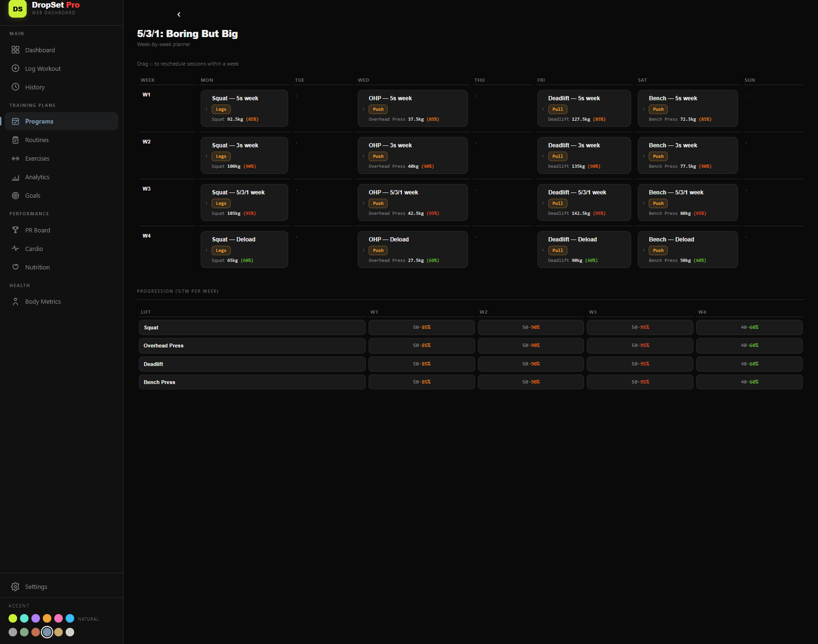Image resolution: width=818 pixels, height=644 pixels.
Task: Click the Dashboard grid icon
Action: pyautogui.click(x=15, y=50)
